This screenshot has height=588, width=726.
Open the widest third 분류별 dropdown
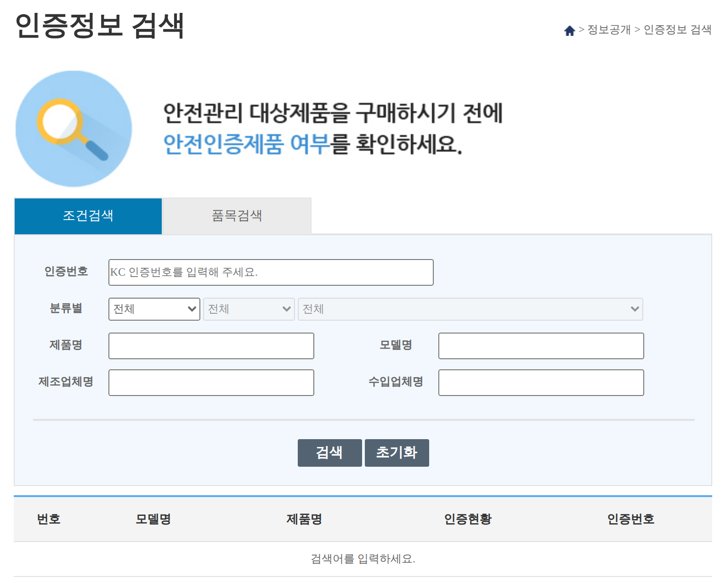point(471,309)
